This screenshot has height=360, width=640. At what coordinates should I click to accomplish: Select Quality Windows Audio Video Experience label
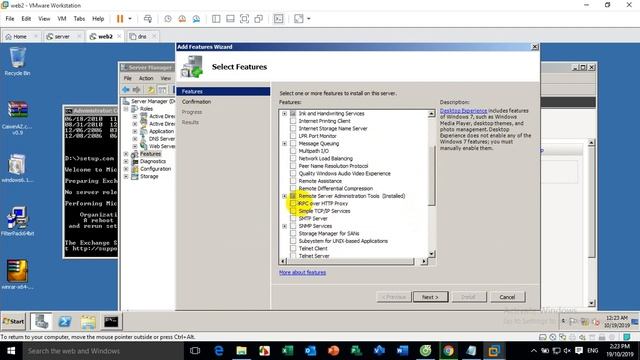point(344,173)
